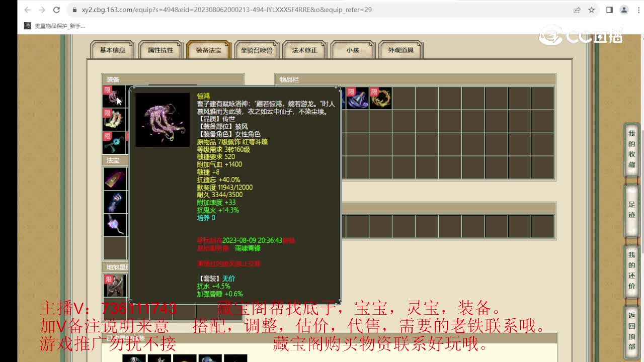This screenshot has height=362, width=644.
Task: Click the golden wreath item in the 物品栏
Action: (x=381, y=99)
